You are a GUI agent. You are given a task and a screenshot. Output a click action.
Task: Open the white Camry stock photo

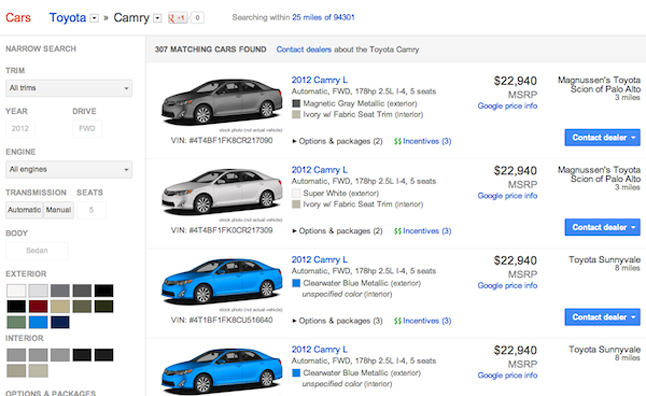click(222, 192)
